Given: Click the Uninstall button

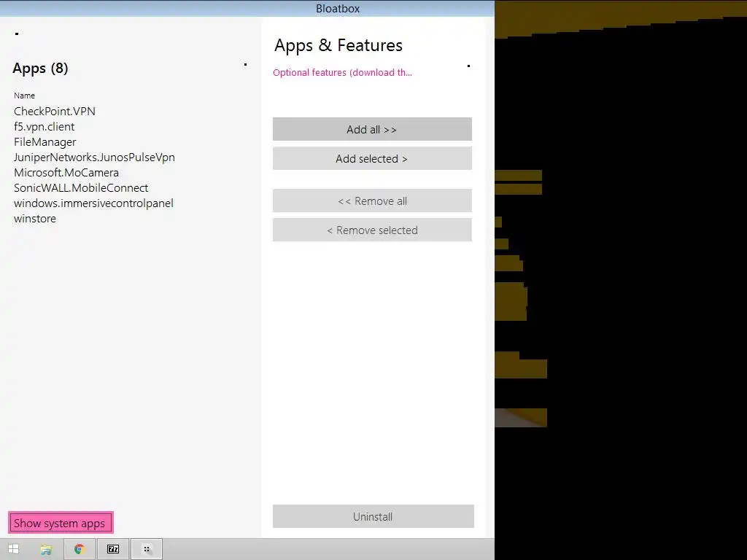Looking at the screenshot, I should [x=373, y=516].
